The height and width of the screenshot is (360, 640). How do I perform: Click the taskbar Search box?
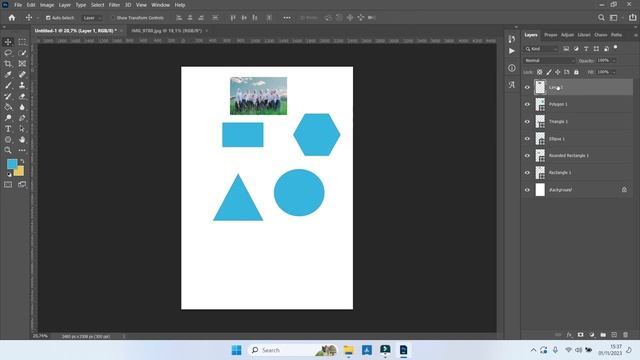(292, 350)
